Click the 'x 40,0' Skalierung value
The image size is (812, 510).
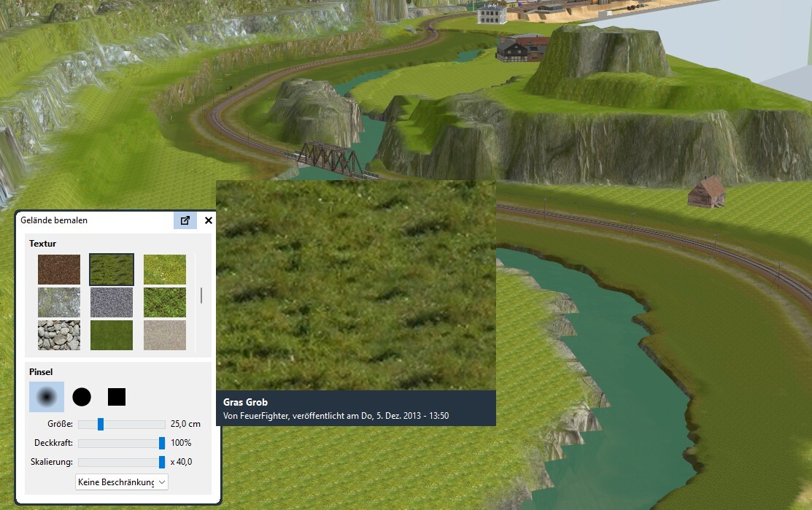[181, 462]
